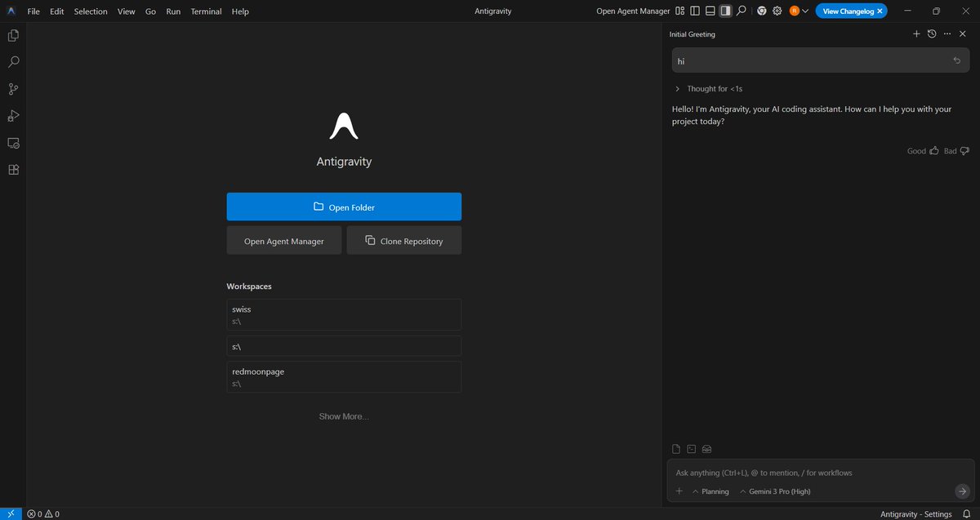980x520 pixels.
Task: Click Antigravity - Settings in status bar
Action: click(x=916, y=513)
